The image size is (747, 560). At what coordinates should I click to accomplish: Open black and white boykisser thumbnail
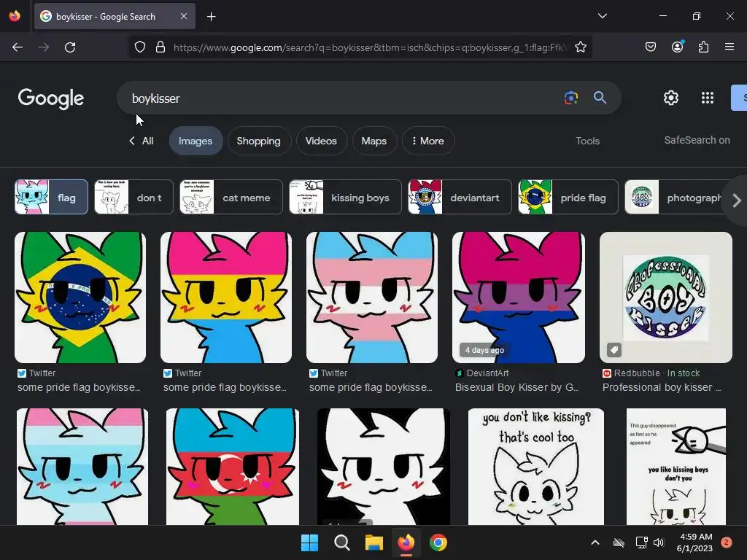pyautogui.click(x=384, y=467)
